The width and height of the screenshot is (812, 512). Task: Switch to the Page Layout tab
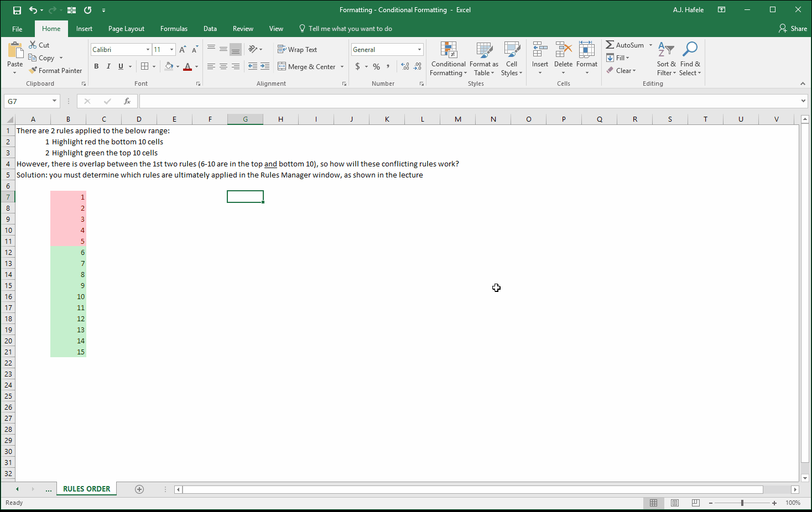pyautogui.click(x=126, y=29)
